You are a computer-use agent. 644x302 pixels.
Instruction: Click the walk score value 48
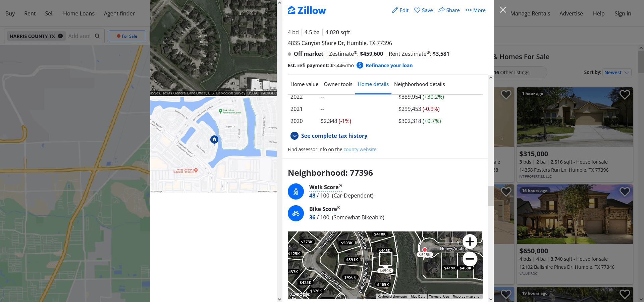point(312,196)
